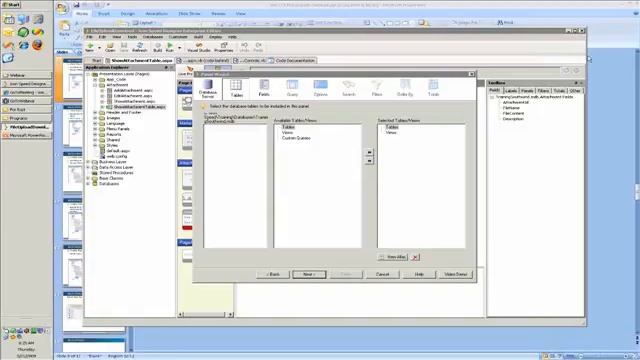Switch to Filters tab in Toolbox
Screen dimensions: 640x360
[543, 91]
